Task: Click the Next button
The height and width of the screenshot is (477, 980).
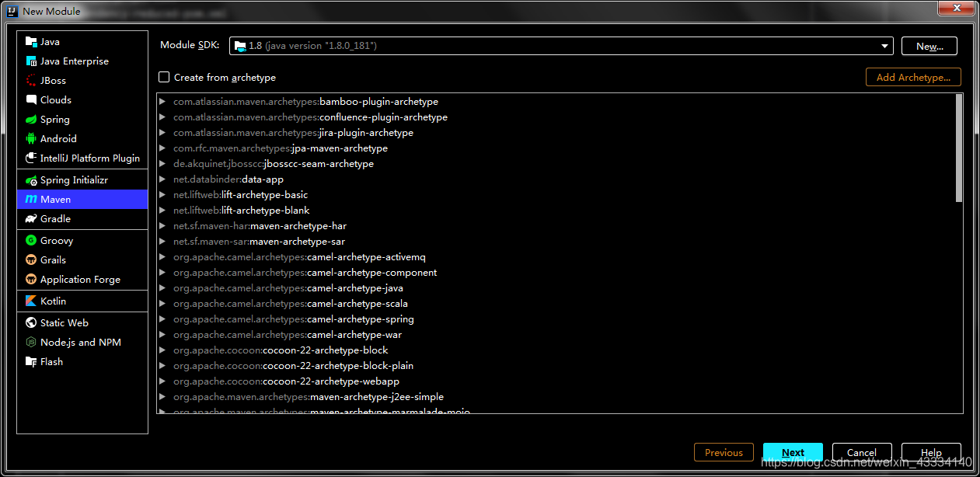Action: (793, 452)
